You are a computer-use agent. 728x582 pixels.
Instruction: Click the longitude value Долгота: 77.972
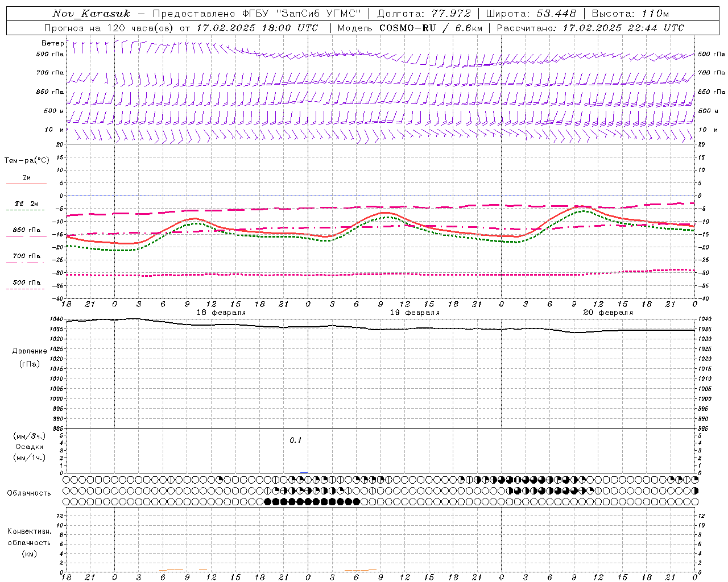point(424,14)
